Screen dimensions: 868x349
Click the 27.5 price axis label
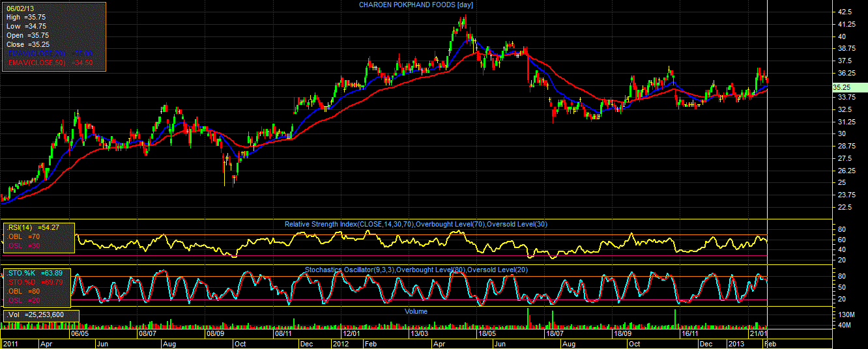[846, 158]
